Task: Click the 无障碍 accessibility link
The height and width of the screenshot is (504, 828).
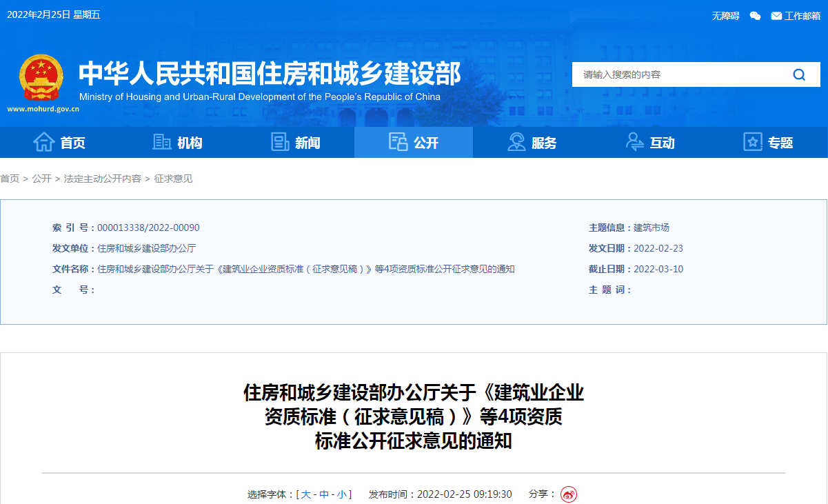Action: tap(725, 16)
